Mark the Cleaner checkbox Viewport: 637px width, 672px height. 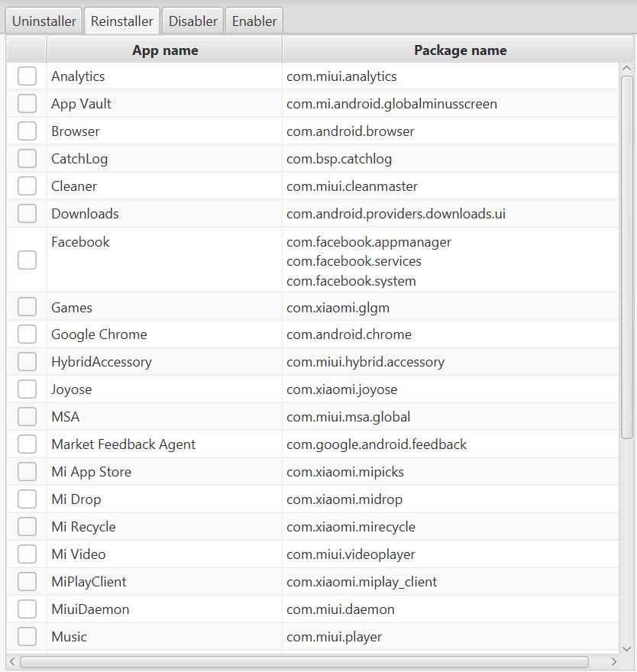27,186
